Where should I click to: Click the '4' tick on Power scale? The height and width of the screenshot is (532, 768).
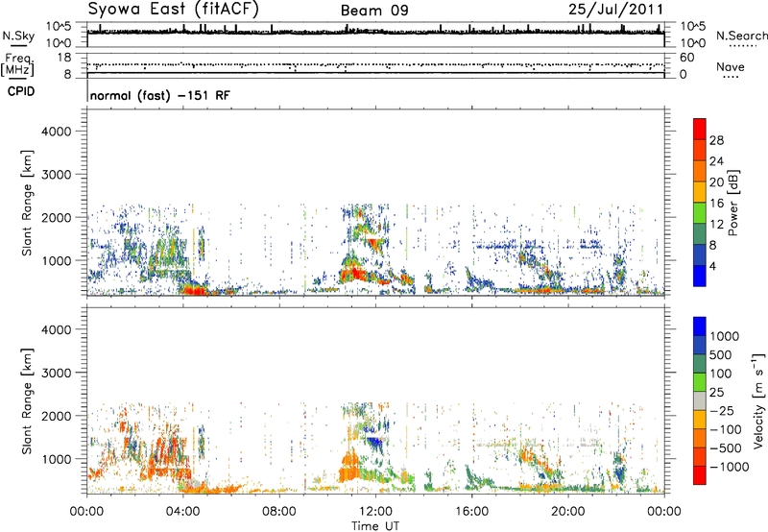(x=713, y=266)
